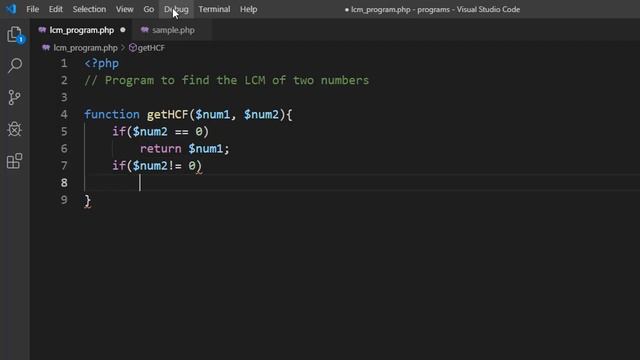Open the Selection menu
The image size is (640, 360).
[89, 9]
